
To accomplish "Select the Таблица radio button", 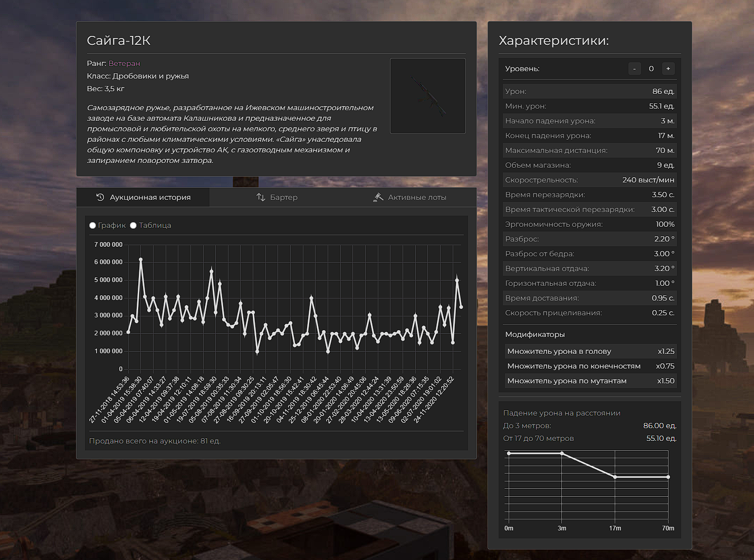I will [x=133, y=226].
